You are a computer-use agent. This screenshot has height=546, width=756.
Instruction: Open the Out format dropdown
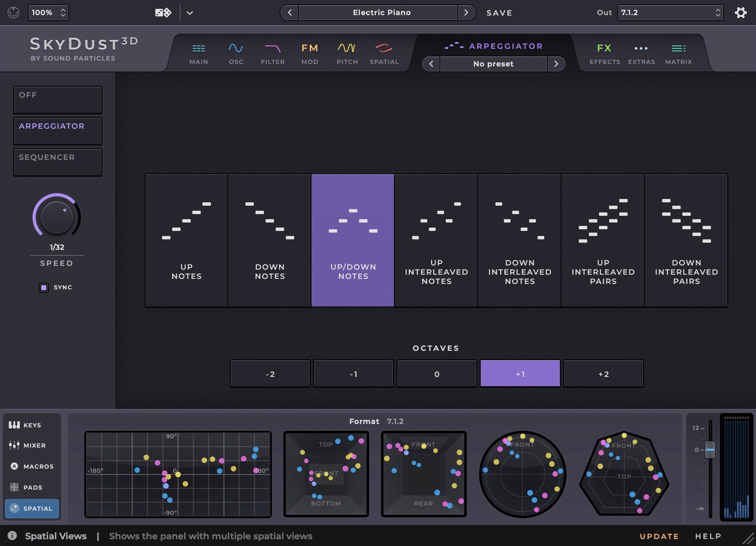[669, 13]
